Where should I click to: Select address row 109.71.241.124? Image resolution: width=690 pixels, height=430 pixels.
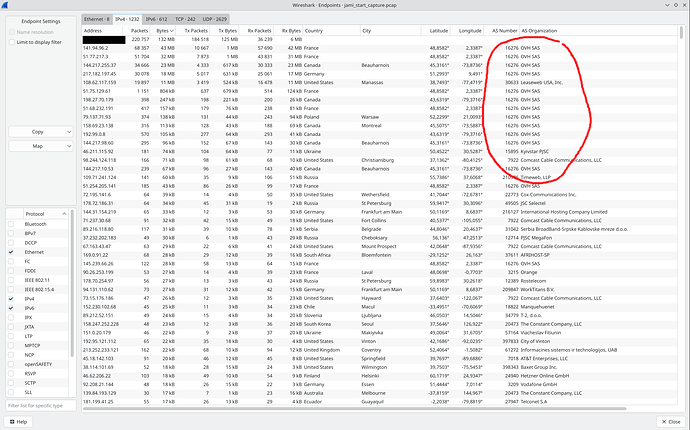(x=379, y=177)
